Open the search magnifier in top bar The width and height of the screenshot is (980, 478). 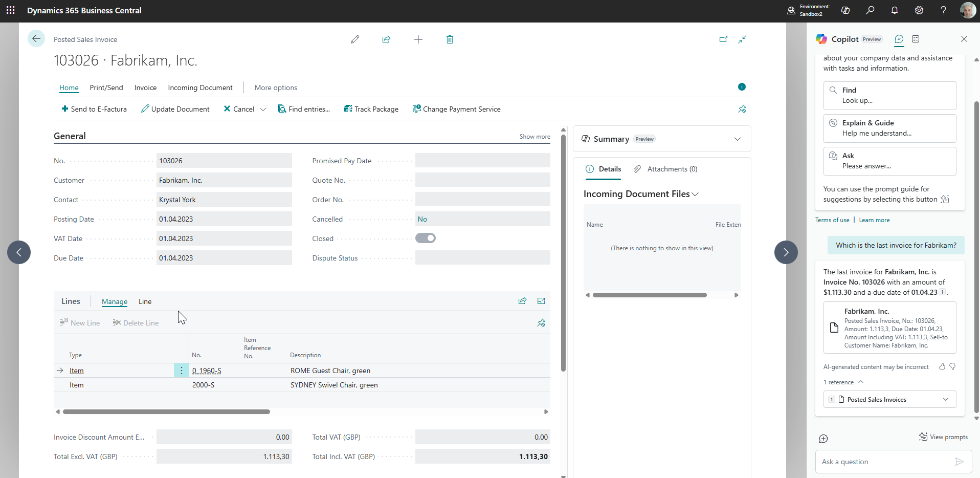click(x=870, y=10)
